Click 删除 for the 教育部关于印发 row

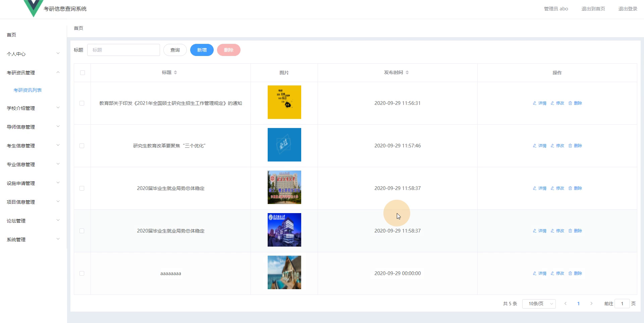(x=575, y=103)
